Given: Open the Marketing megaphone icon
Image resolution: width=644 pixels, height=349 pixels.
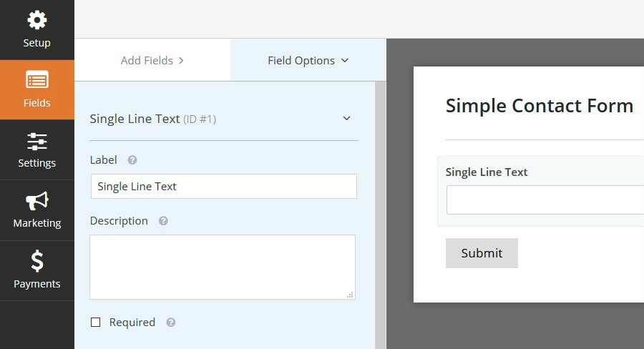Looking at the screenshot, I should pos(37,201).
